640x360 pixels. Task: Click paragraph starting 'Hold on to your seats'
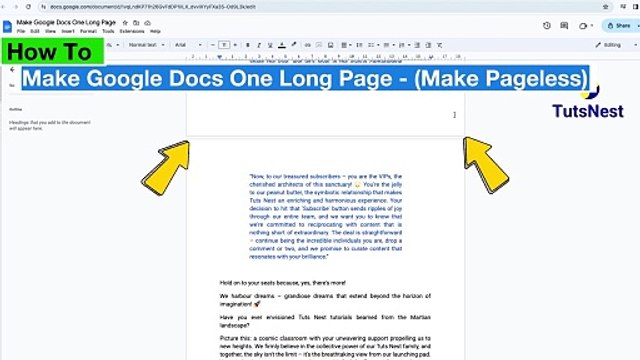[282, 283]
